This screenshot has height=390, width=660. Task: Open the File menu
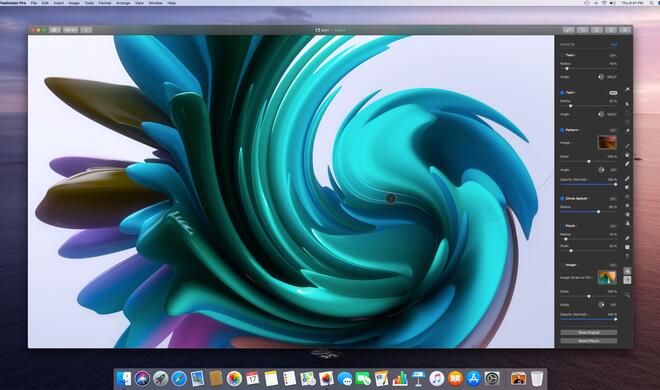click(34, 3)
